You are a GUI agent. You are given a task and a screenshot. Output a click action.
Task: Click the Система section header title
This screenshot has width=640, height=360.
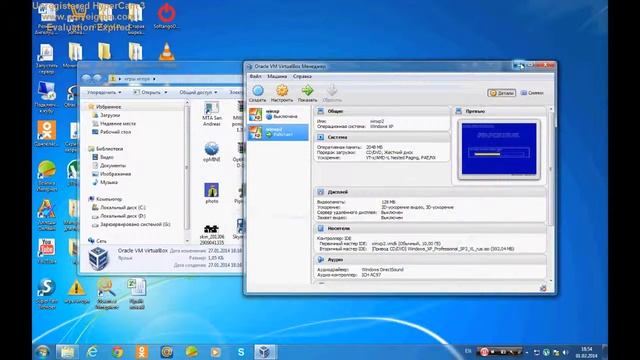point(337,137)
